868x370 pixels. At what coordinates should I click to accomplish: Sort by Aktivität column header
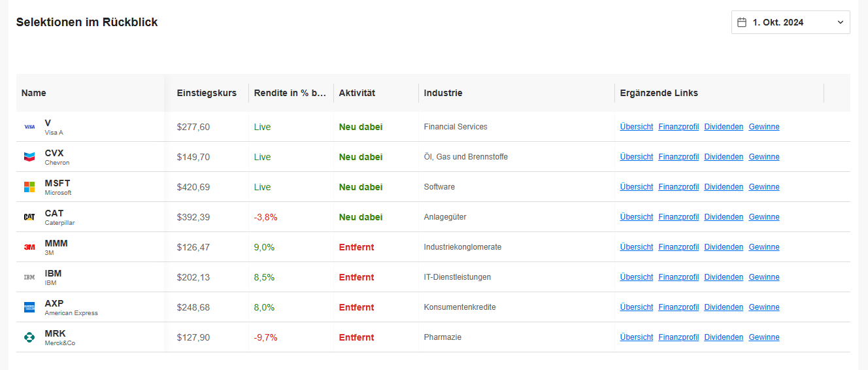(357, 93)
